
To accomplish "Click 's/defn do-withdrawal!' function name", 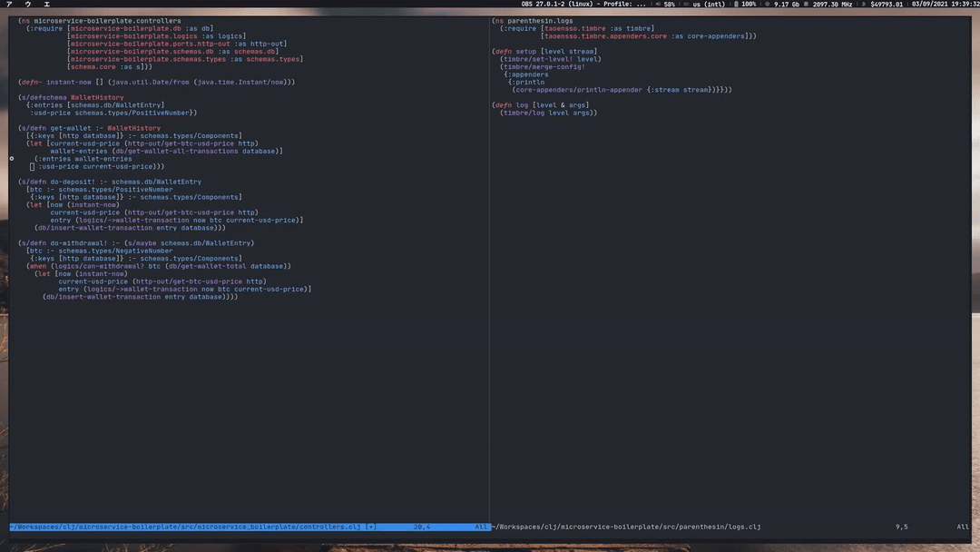I will pos(77,243).
